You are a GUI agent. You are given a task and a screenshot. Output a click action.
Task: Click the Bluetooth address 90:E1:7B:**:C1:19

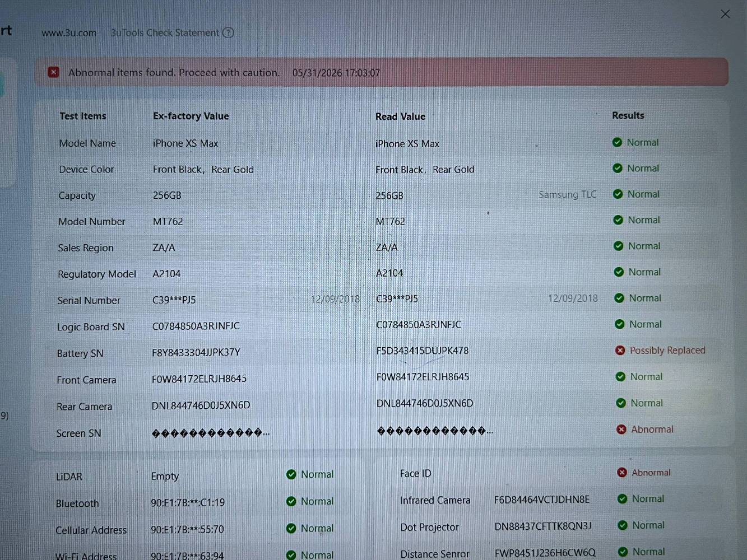(x=188, y=502)
